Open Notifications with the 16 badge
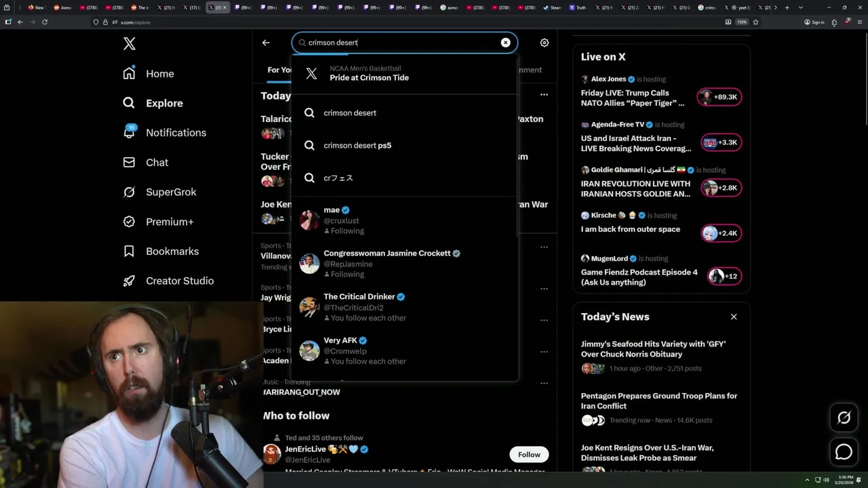This screenshot has width=868, height=488. [164, 132]
